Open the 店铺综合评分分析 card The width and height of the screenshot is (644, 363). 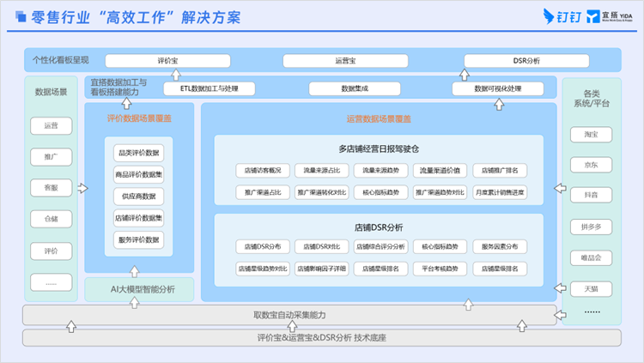(x=380, y=247)
